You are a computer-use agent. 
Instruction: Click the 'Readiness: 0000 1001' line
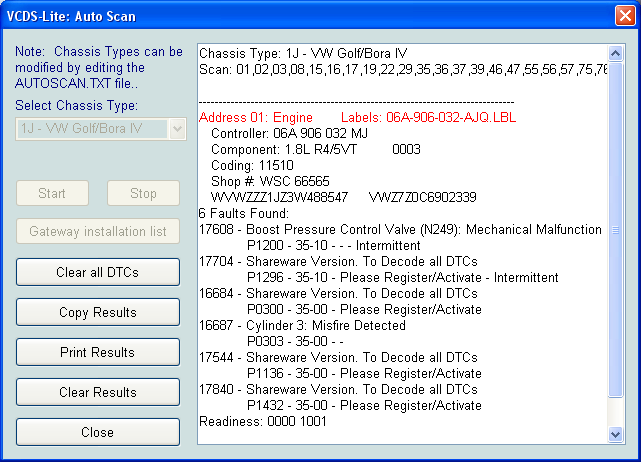[x=263, y=422]
